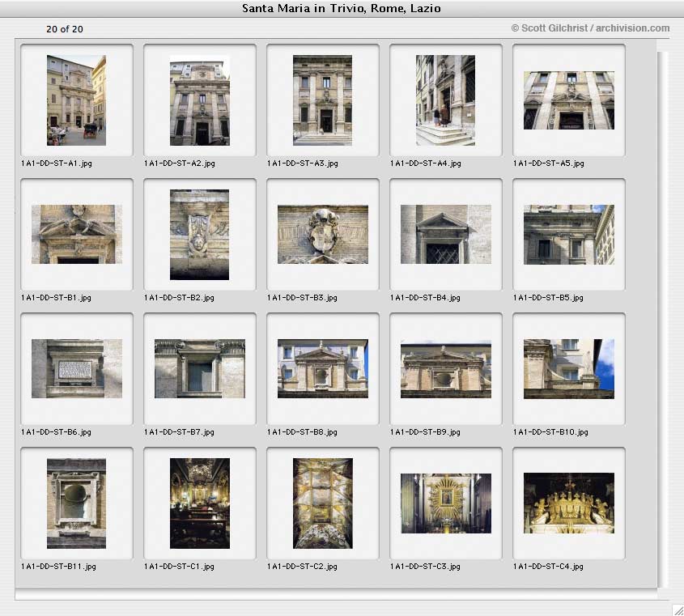Click the filename label 1A1-DD-ST-B8.jpg
This screenshot has height=616, width=684.
point(302,432)
